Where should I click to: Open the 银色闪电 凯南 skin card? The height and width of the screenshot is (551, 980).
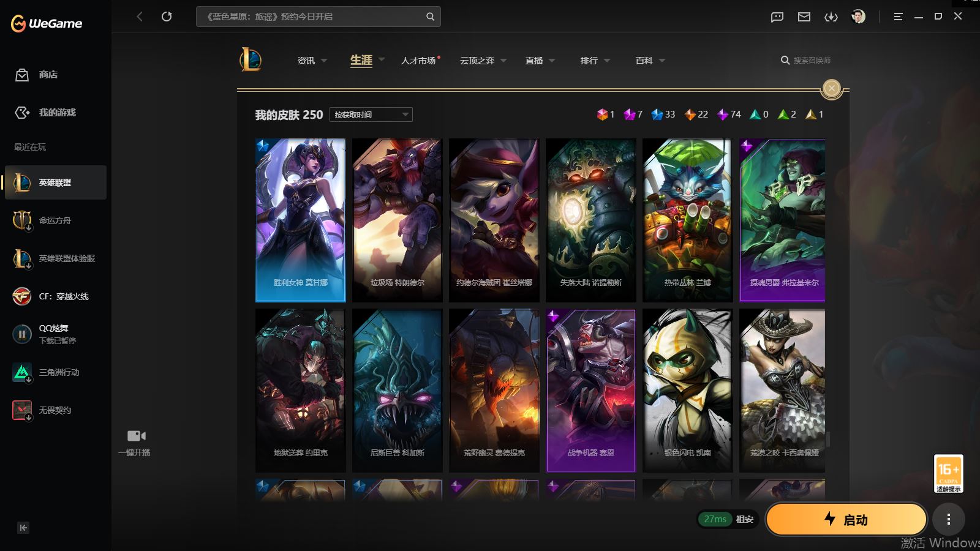pyautogui.click(x=688, y=391)
